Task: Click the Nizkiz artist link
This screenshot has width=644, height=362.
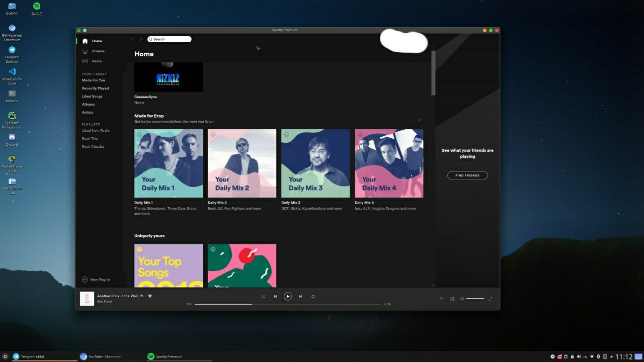Action: (x=139, y=103)
